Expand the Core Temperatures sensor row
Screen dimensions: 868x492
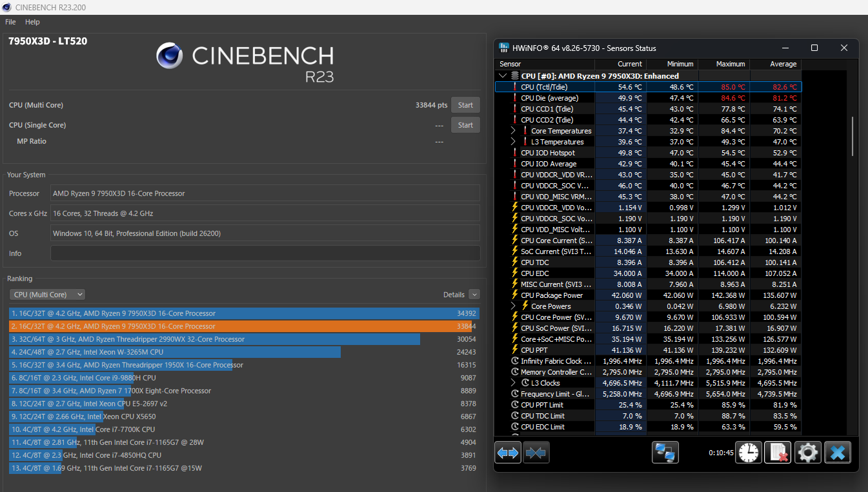[x=514, y=131]
